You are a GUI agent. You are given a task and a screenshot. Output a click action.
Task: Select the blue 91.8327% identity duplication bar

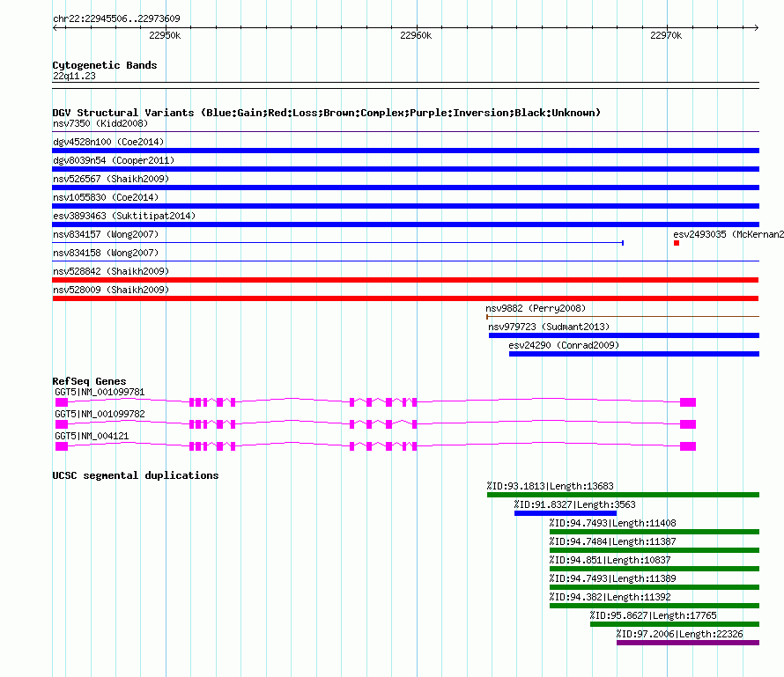tap(565, 513)
